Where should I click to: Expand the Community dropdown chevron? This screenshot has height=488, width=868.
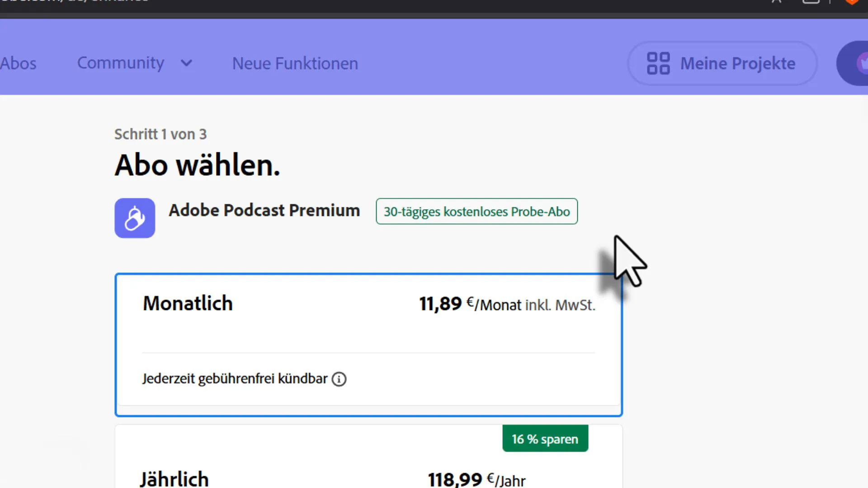pyautogui.click(x=187, y=63)
